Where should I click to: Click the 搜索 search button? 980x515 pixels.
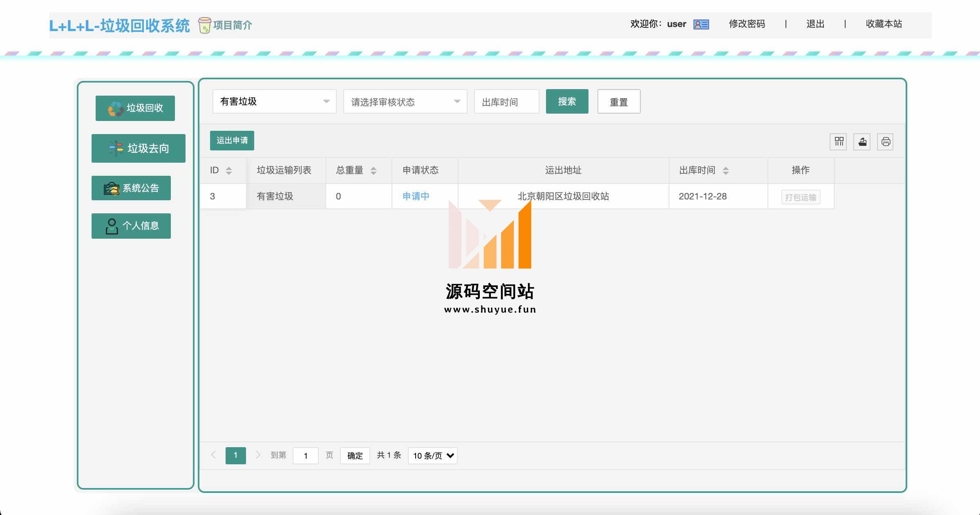pos(567,101)
